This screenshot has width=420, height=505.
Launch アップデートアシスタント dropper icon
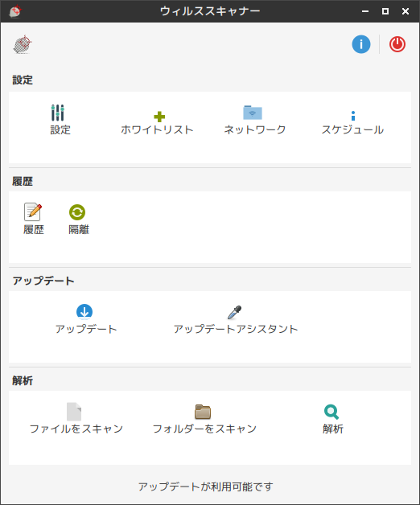pyautogui.click(x=235, y=312)
